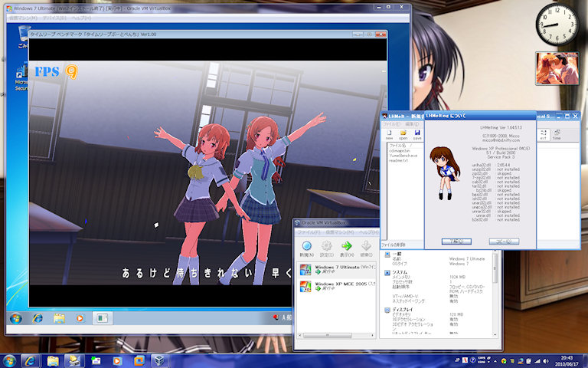Select YumeBench.exe in LHMelt file list
Viewport: 588px width, 368px height.
point(403,155)
